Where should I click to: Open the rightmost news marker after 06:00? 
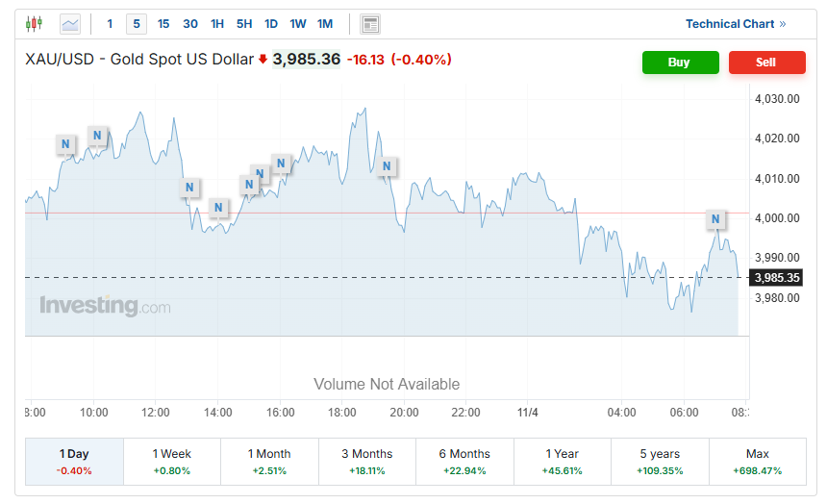(x=715, y=220)
